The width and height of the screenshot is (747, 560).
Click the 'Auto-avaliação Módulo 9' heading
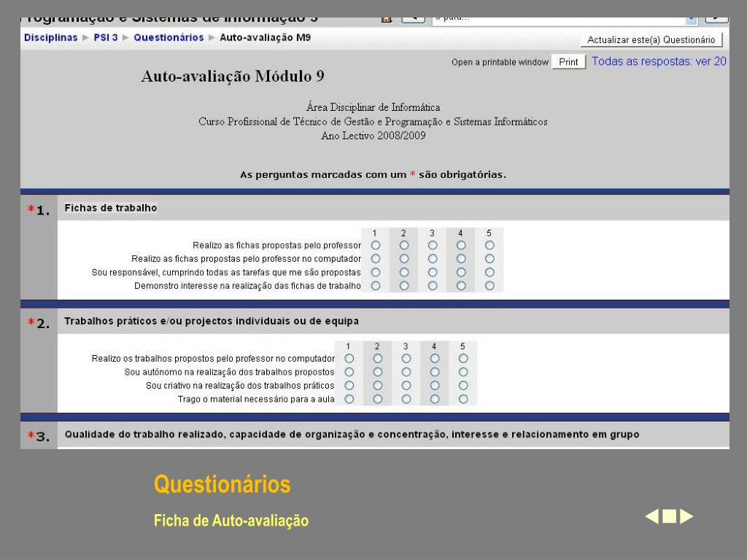233,76
